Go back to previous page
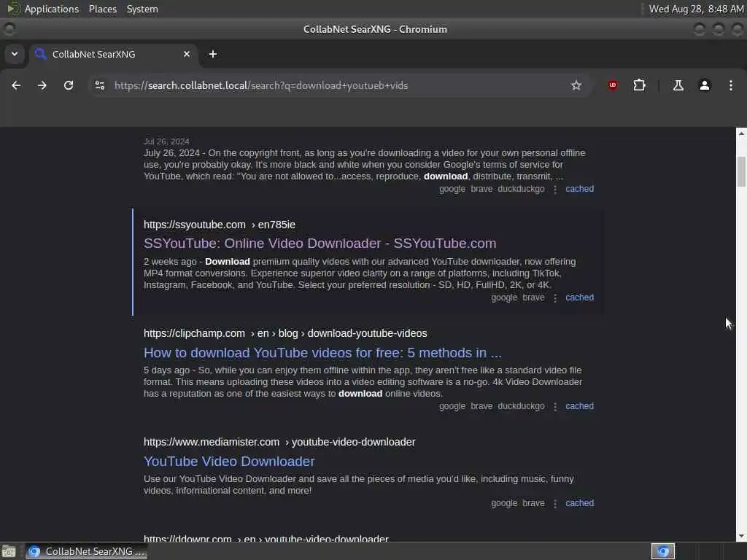The height and width of the screenshot is (560, 747). coord(16,85)
